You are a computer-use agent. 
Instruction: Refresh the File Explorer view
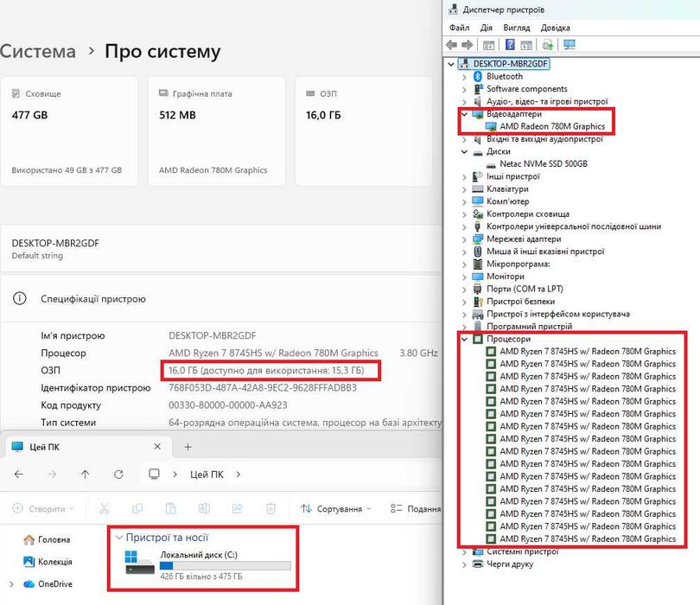coord(118,474)
